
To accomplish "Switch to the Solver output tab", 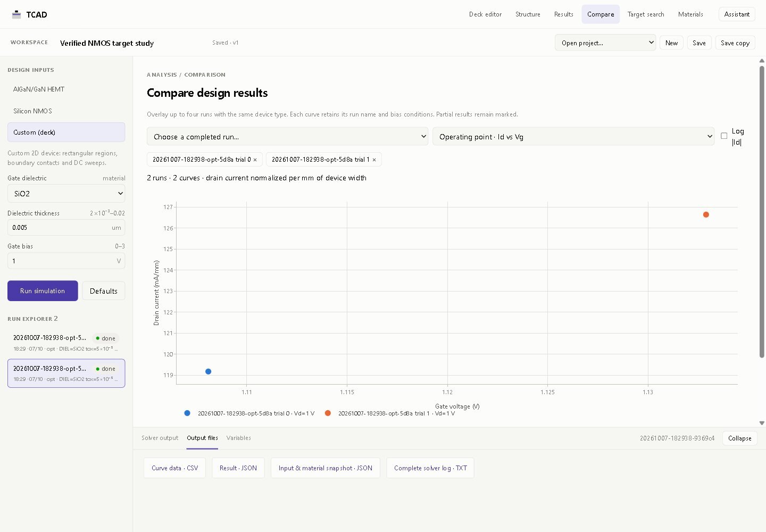I will 160,438.
